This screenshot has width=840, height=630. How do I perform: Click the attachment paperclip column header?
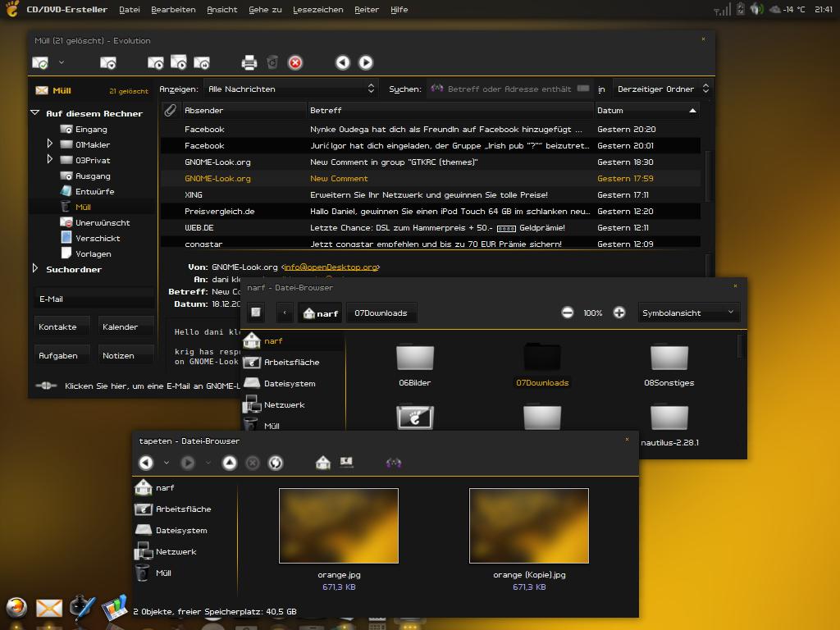(x=171, y=111)
